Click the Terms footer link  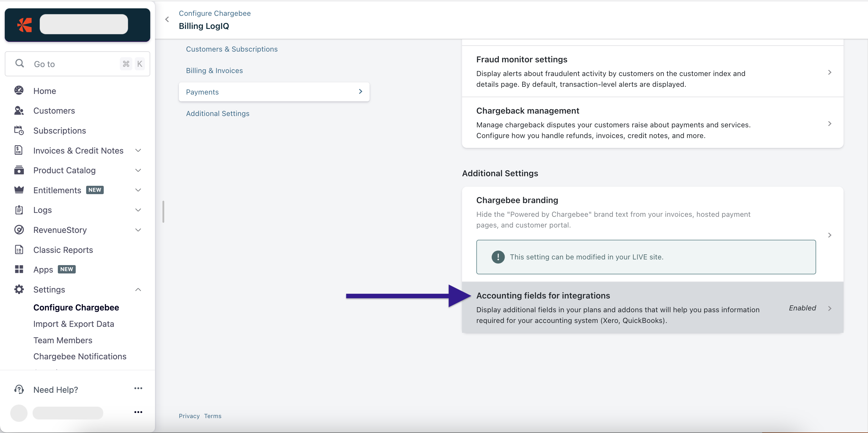pos(213,416)
